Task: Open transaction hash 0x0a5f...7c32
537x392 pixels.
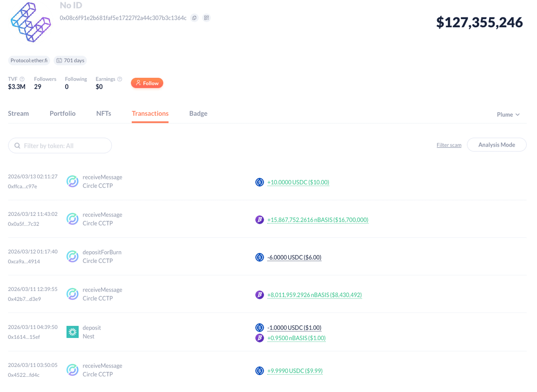Action: coord(23,224)
